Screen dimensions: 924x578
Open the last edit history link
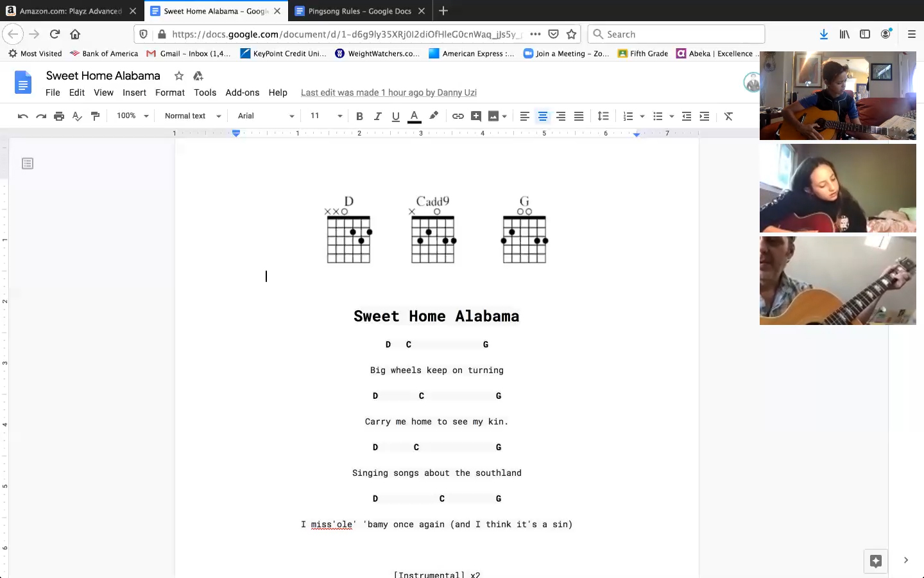388,92
